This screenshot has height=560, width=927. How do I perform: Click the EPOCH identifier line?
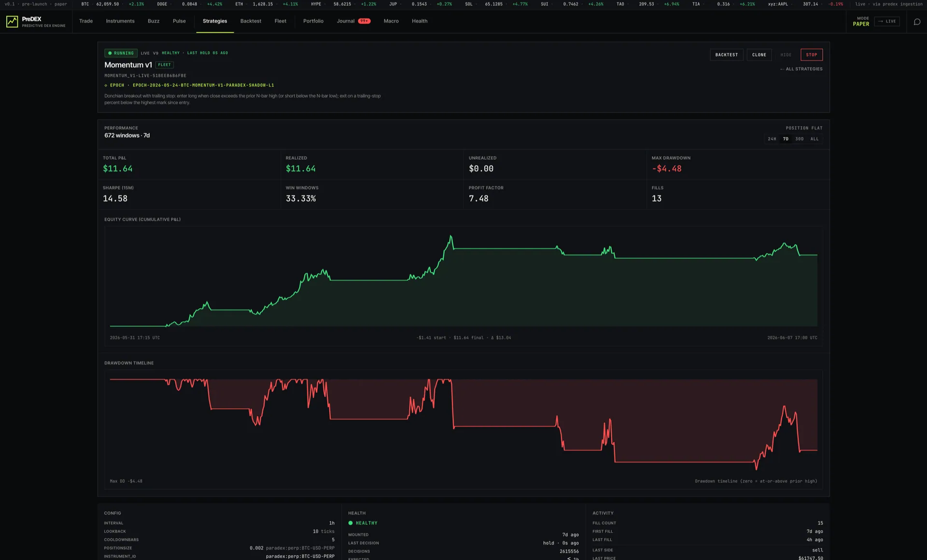tap(189, 85)
